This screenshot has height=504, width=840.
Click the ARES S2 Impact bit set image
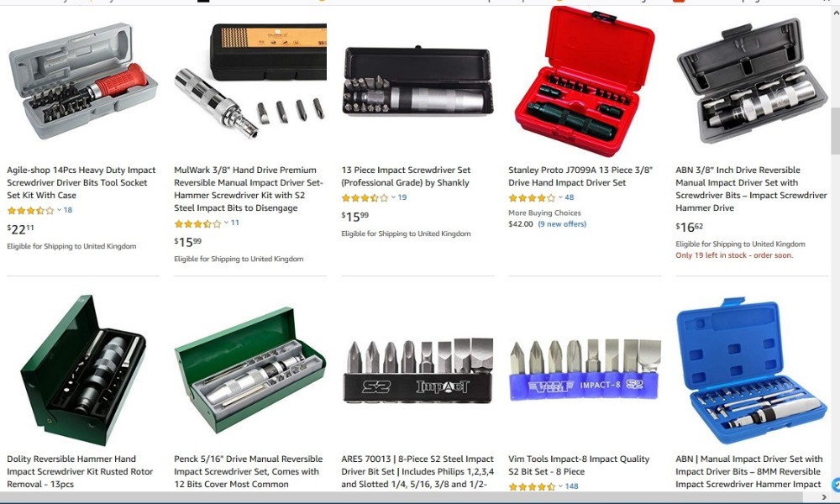pyautogui.click(x=417, y=370)
